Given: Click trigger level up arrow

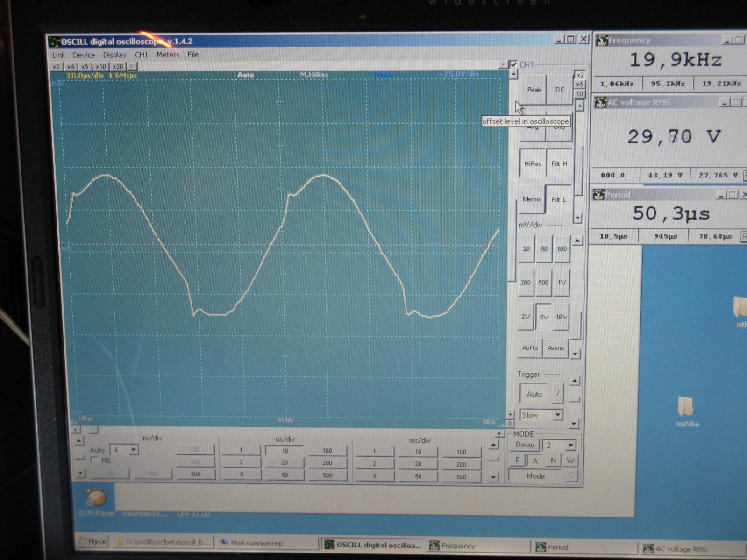Looking at the screenshot, I should (x=575, y=381).
